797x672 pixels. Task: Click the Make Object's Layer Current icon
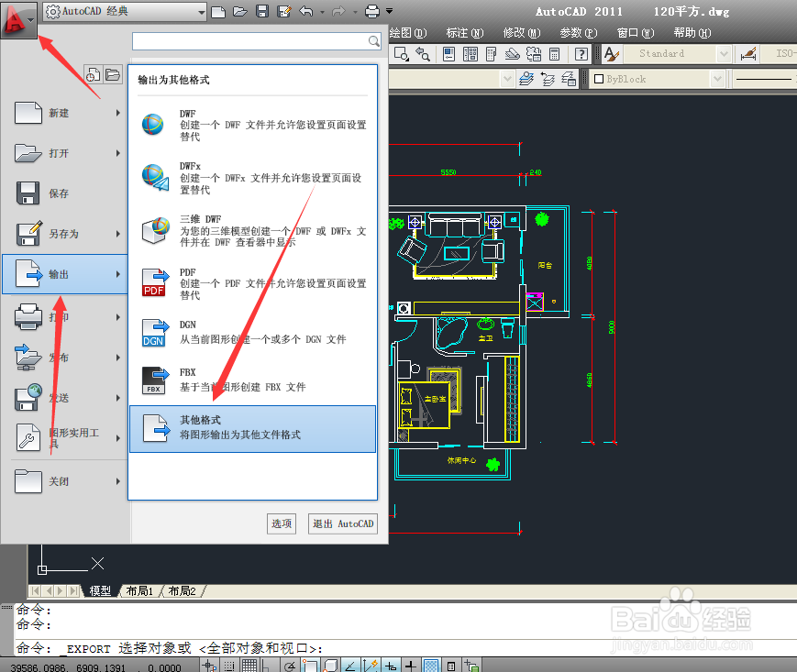click(x=526, y=79)
